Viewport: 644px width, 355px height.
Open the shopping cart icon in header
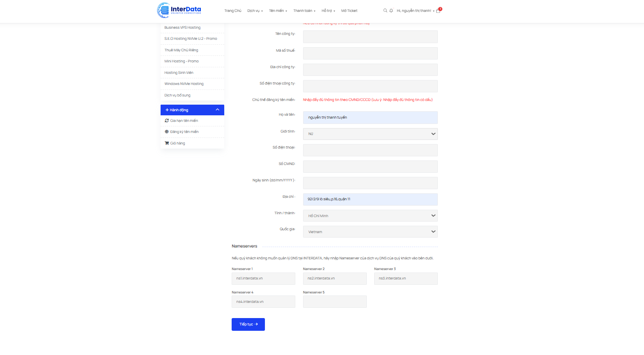point(438,11)
